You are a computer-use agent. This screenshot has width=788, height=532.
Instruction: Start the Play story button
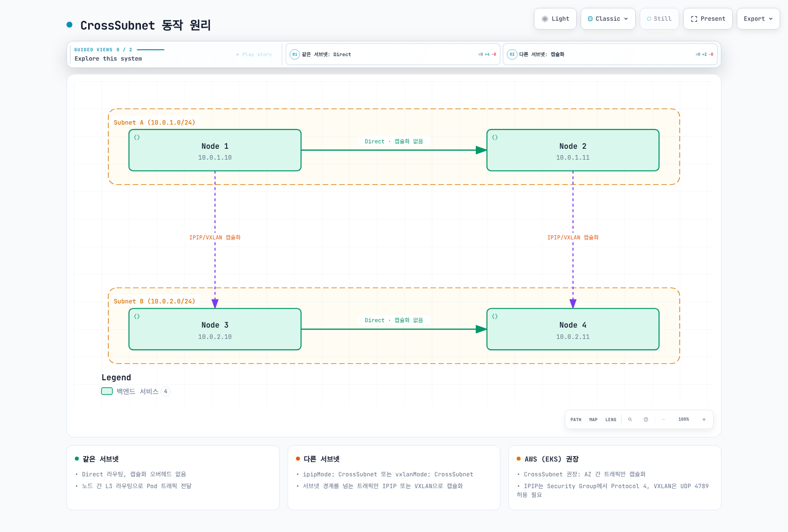[x=254, y=55]
